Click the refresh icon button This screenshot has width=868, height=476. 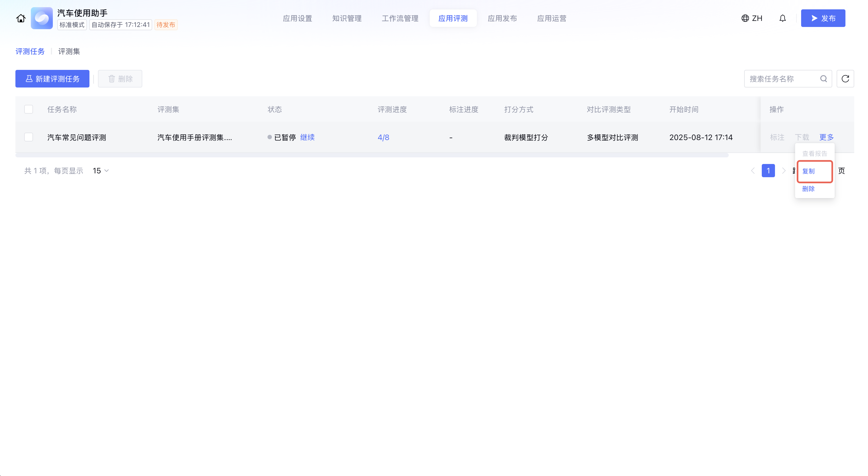click(845, 79)
